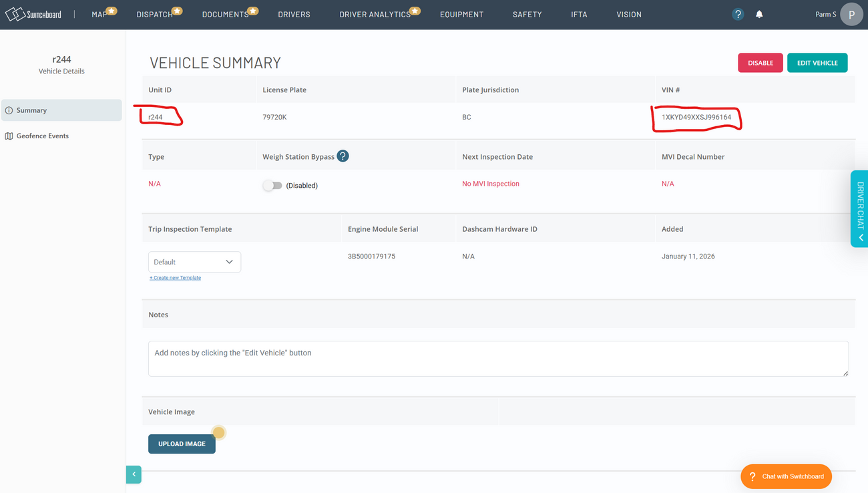Open the Trip Inspection Template dropdown

click(194, 262)
